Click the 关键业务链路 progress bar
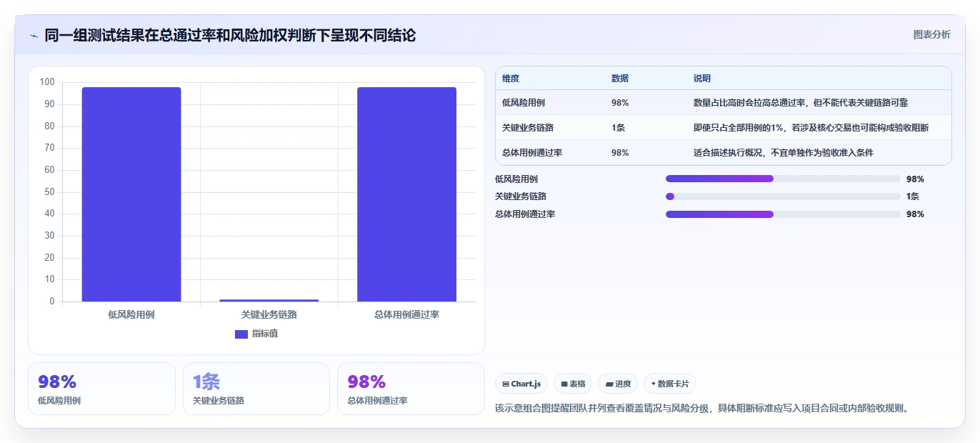Screen dimensions: 980x443 pyautogui.click(x=783, y=196)
